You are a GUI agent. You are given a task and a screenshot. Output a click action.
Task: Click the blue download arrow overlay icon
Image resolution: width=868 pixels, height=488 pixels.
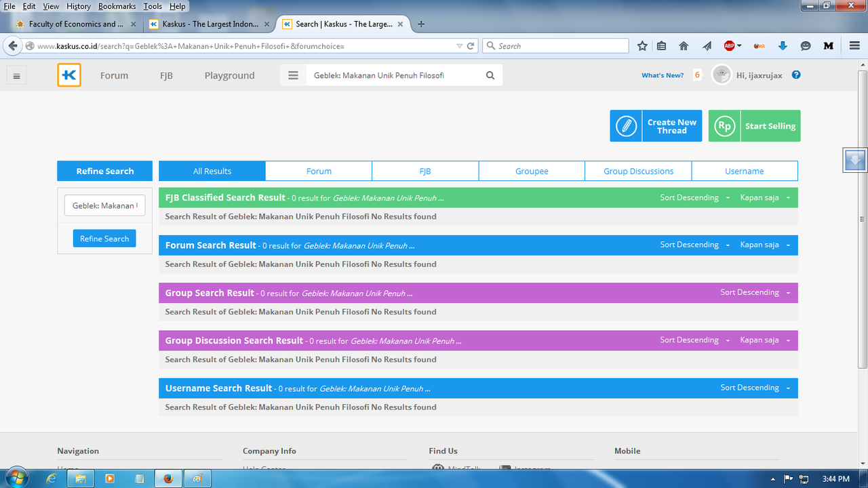click(855, 160)
